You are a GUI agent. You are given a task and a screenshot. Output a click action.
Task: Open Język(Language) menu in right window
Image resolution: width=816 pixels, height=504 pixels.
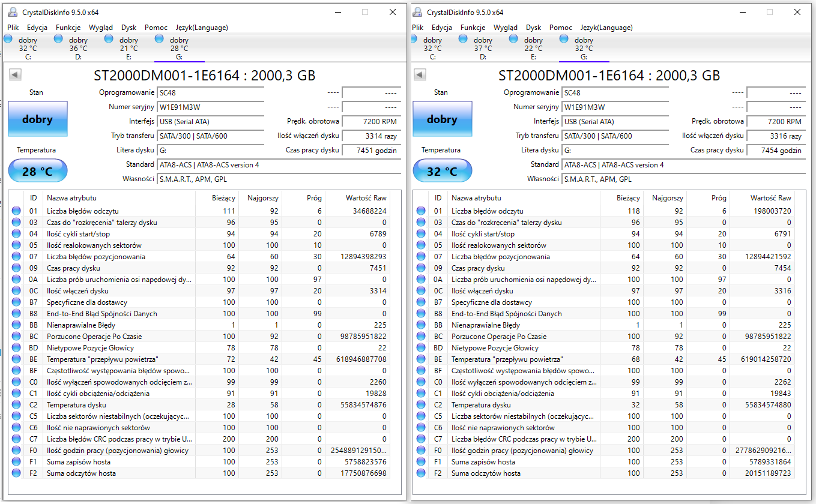pos(606,28)
